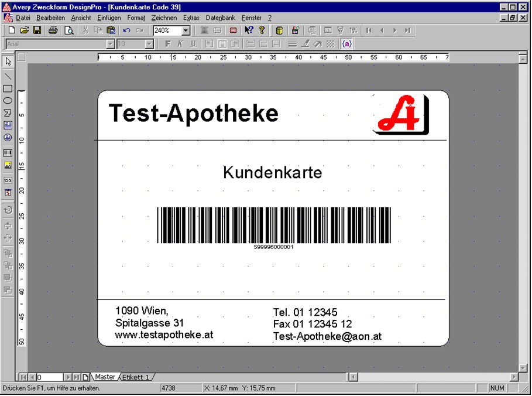The height and width of the screenshot is (396, 532).
Task: Open the font size dropdown
Action: click(149, 44)
